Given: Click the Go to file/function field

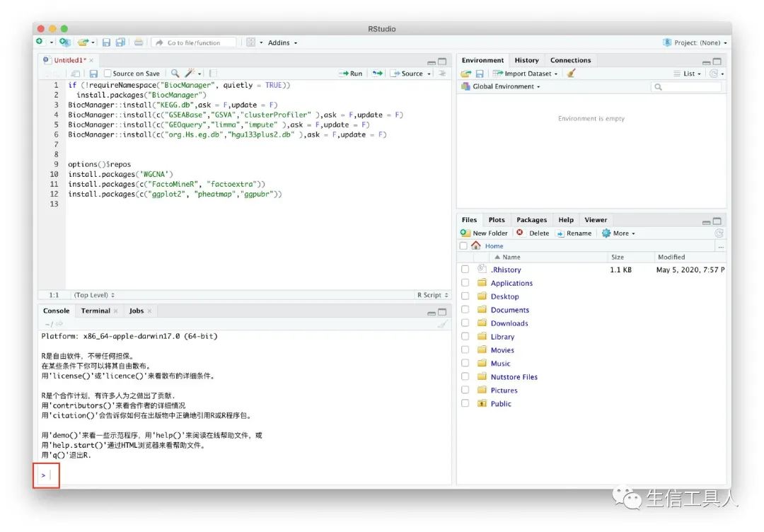Looking at the screenshot, I should pos(195,43).
